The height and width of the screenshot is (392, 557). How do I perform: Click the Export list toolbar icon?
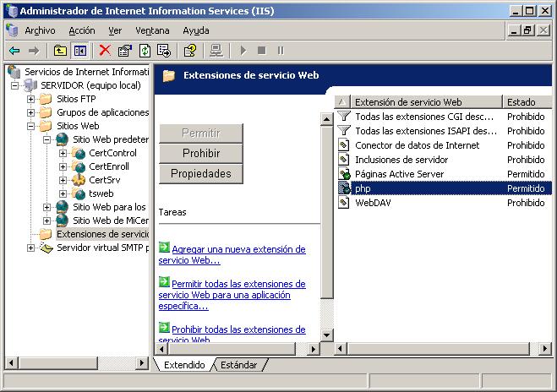click(164, 51)
